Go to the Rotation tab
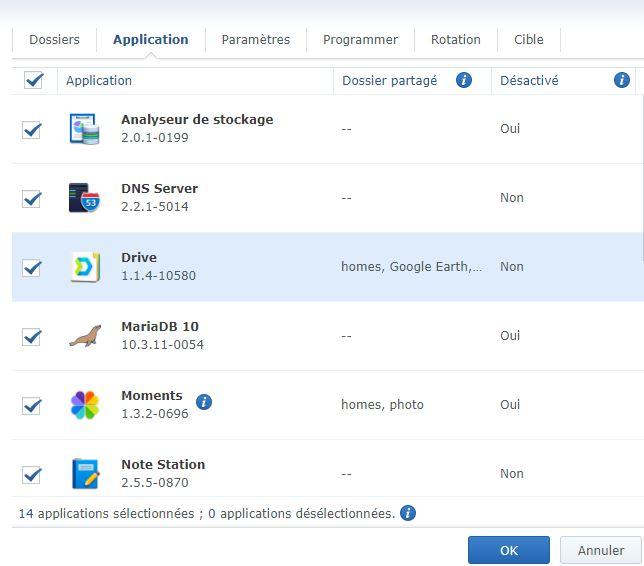The height and width of the screenshot is (566, 644). 455,40
